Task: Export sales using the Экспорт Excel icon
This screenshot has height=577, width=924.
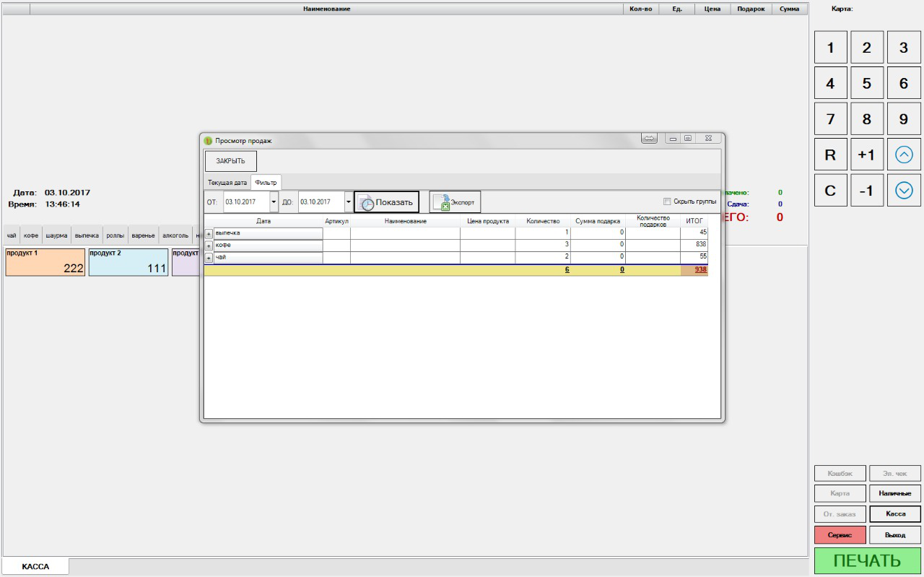Action: 455,202
